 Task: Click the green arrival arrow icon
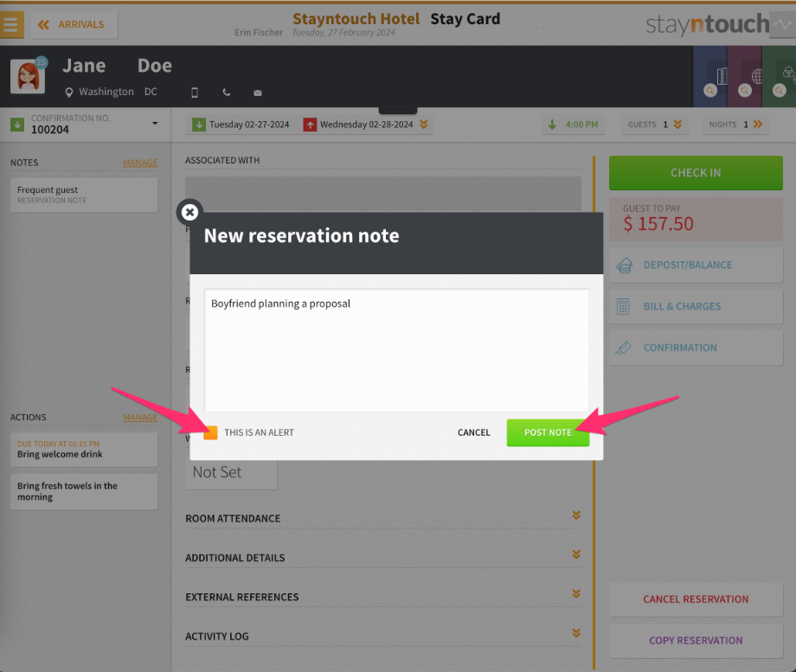tap(199, 125)
